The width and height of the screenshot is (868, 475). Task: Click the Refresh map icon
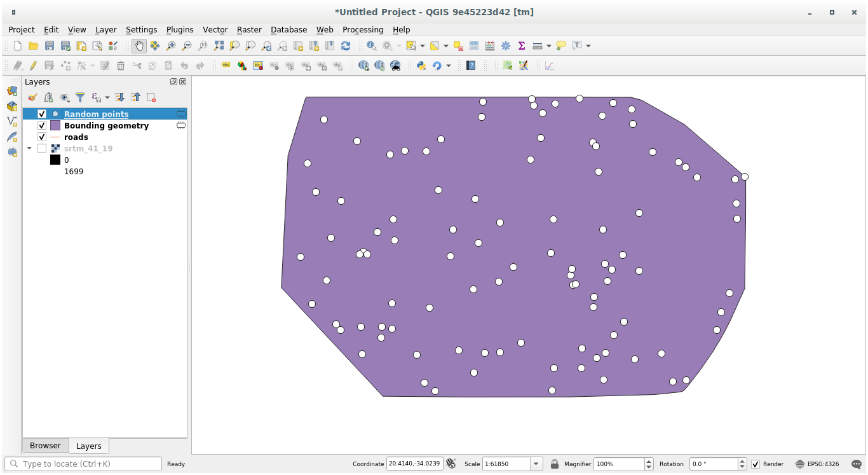click(x=346, y=46)
